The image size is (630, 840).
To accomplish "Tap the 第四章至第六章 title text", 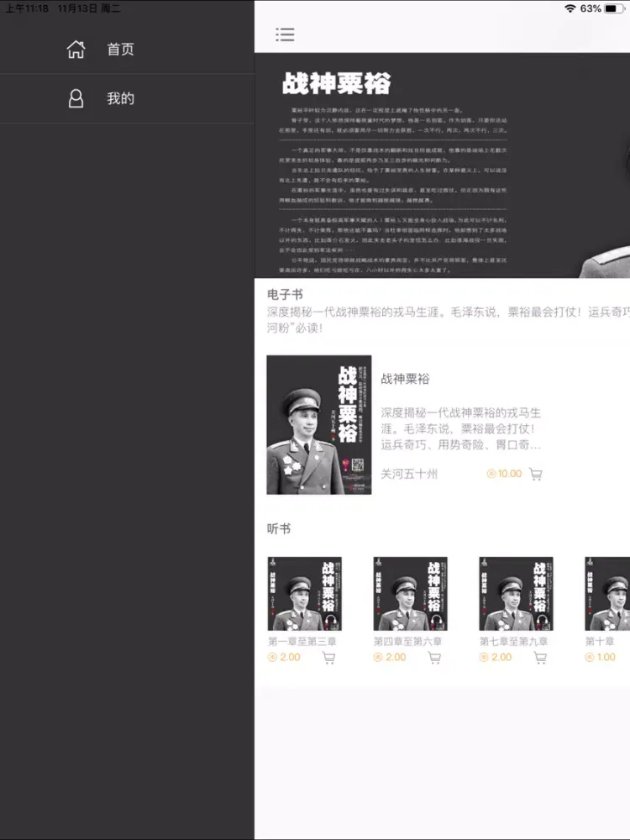I will pyautogui.click(x=407, y=641).
